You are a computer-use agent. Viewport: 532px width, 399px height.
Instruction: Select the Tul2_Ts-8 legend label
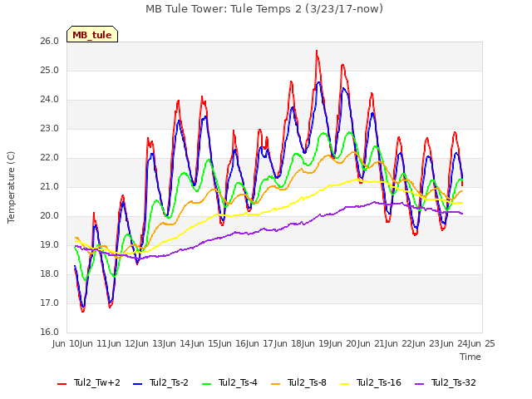tap(307, 382)
